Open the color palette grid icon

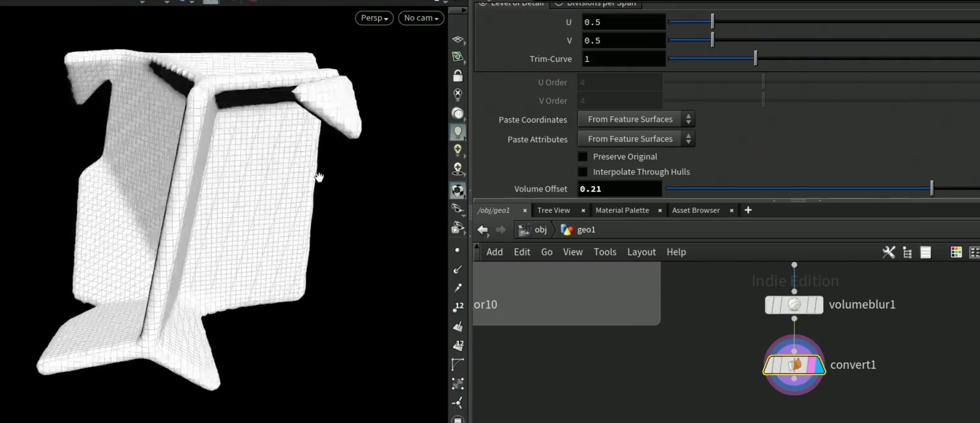click(956, 252)
